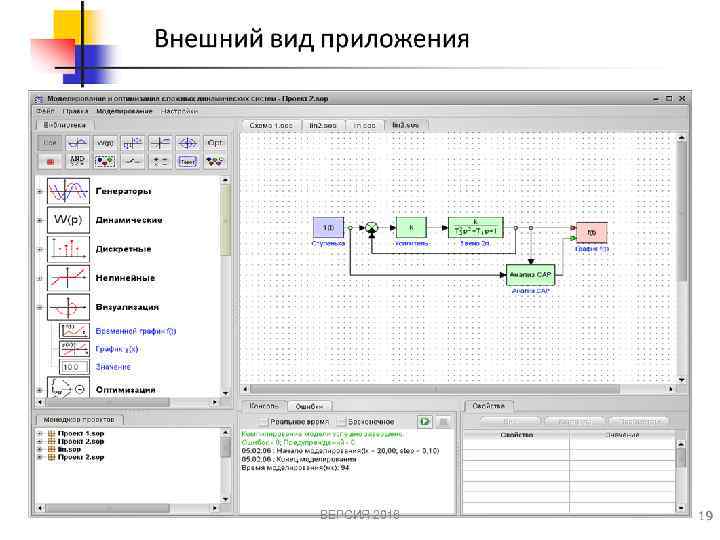Click the discrete-signal filter icon in library toolbar
Image resolution: width=720 pixels, height=540 pixels.
pos(132,143)
